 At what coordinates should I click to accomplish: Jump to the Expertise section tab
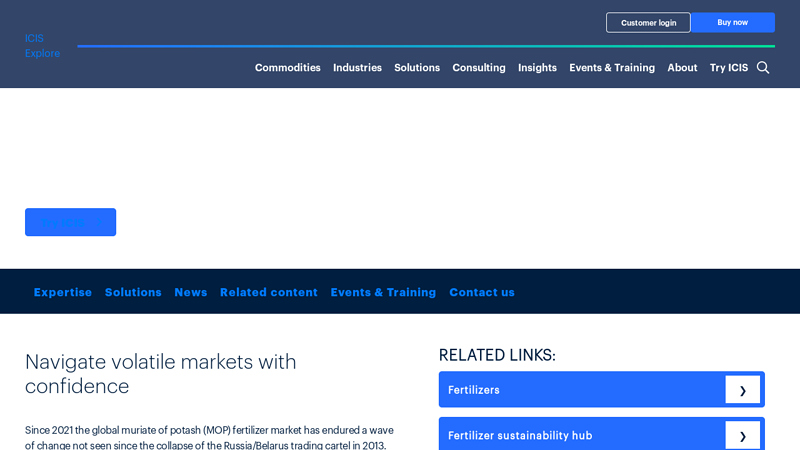[x=63, y=292]
